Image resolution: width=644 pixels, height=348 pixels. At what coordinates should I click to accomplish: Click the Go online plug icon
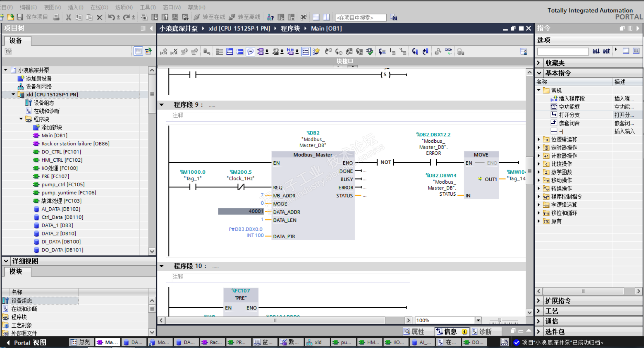197,17
